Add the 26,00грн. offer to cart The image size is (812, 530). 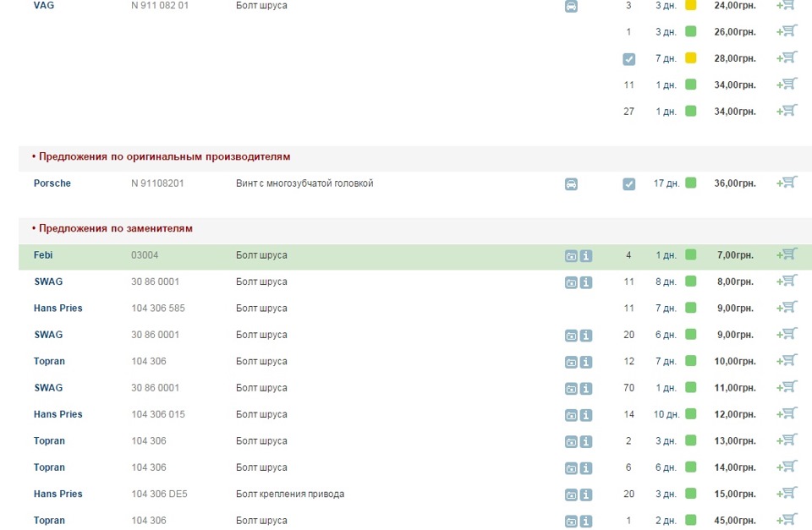pos(787,31)
